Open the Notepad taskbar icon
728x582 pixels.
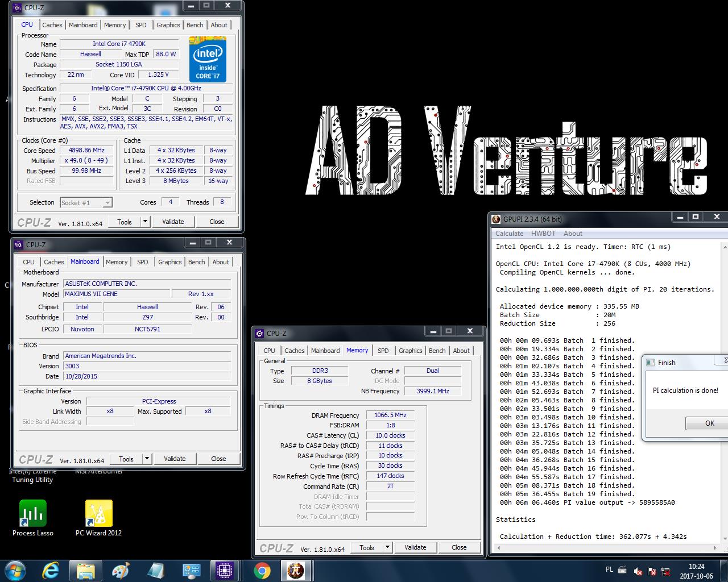pos(156,571)
